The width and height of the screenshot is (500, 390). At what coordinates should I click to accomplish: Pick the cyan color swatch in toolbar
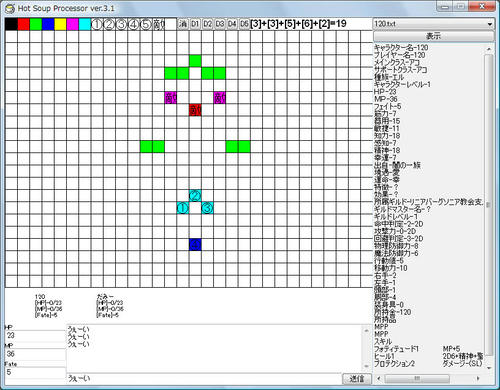(x=85, y=24)
